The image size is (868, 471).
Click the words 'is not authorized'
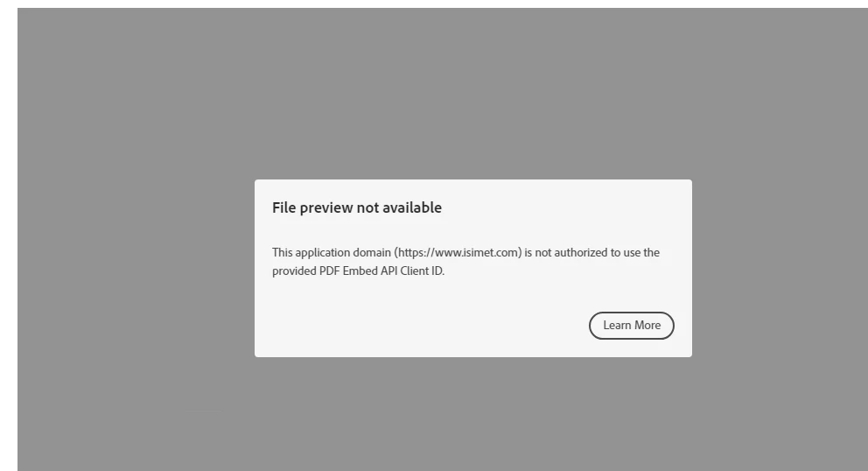pos(566,253)
